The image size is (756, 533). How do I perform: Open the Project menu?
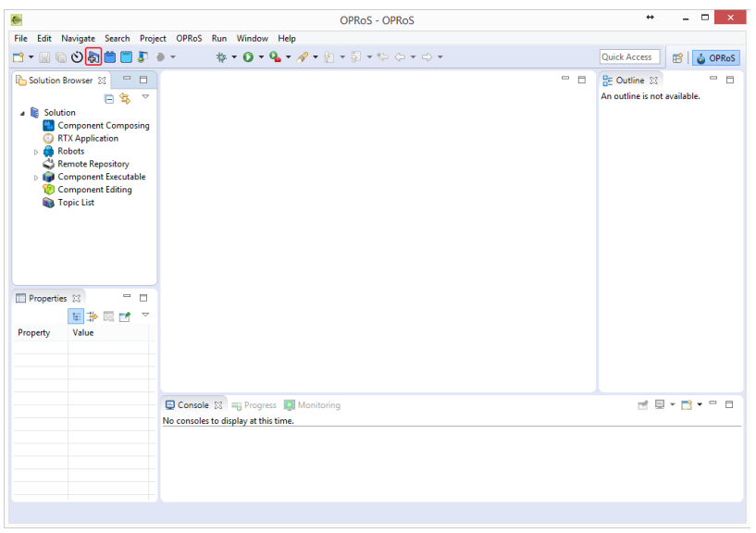tap(153, 39)
